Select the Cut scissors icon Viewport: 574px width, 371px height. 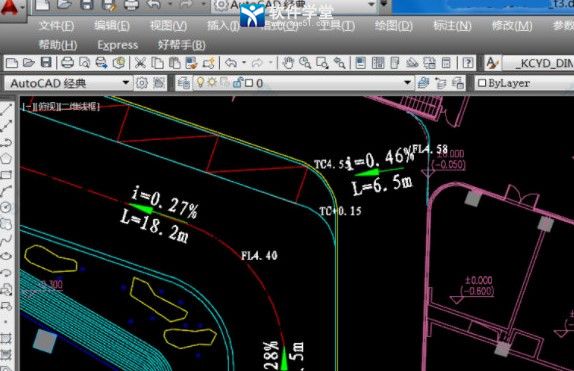pyautogui.click(x=140, y=63)
